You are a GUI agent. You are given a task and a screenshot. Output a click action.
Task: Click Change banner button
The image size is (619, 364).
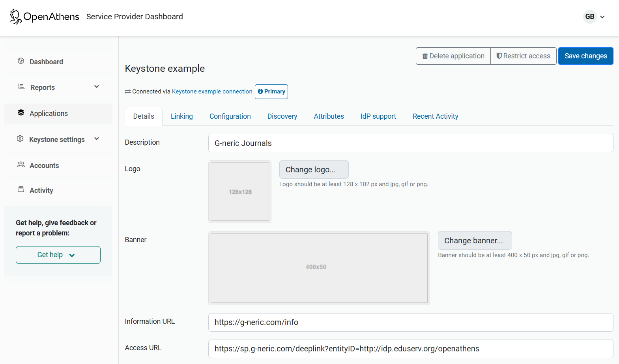[x=475, y=241]
